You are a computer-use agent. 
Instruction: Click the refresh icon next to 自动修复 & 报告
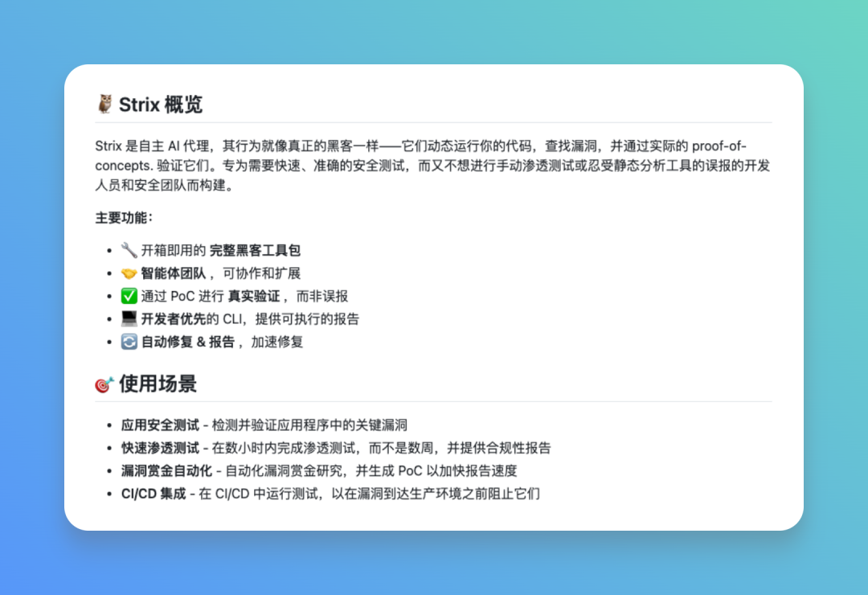coord(129,341)
